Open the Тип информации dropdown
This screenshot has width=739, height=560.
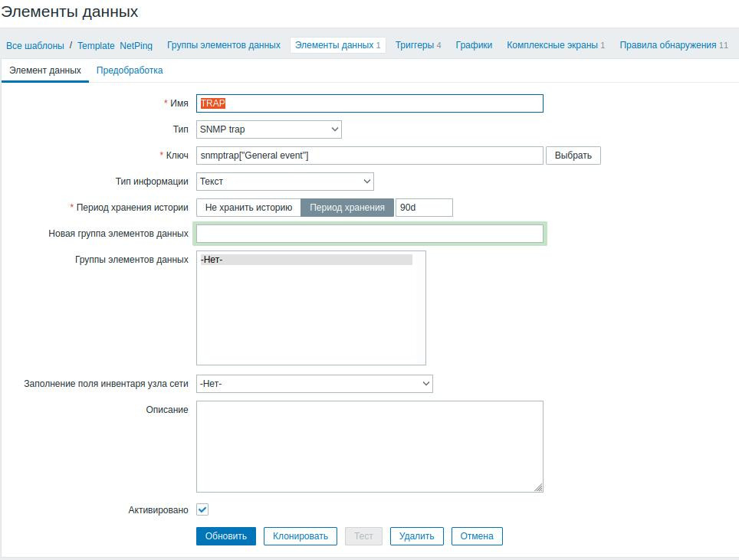tap(284, 182)
